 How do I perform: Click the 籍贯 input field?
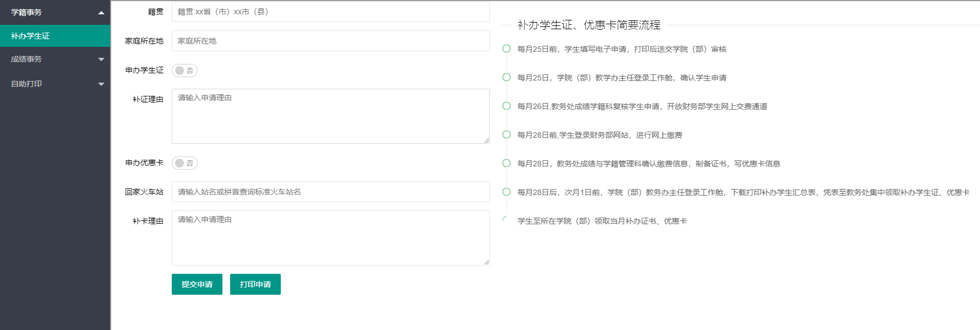(x=330, y=12)
